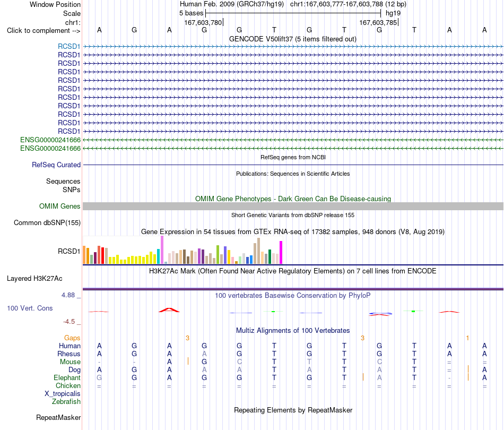
Task: Click the light-blue RCSD1 transcript arrow line
Action: [293, 47]
